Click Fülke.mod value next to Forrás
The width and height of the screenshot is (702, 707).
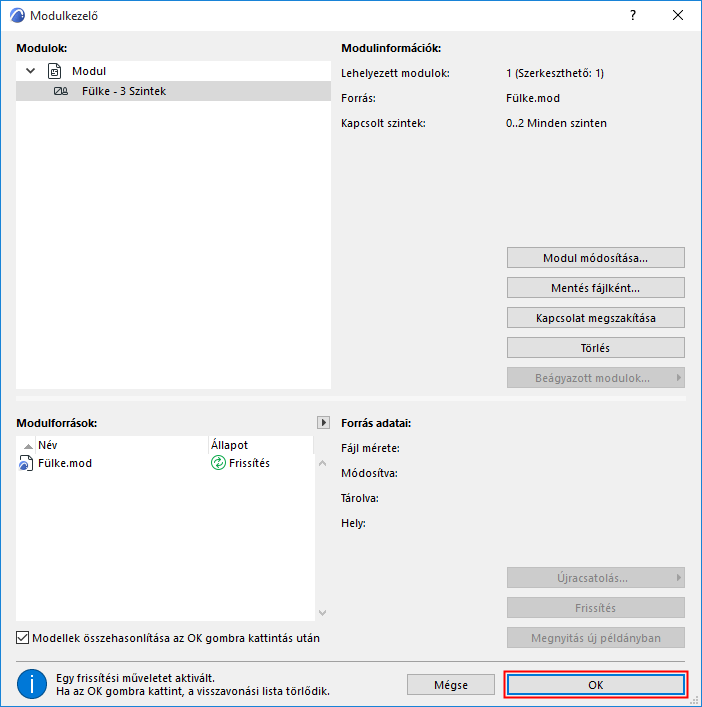pyautogui.click(x=532, y=98)
